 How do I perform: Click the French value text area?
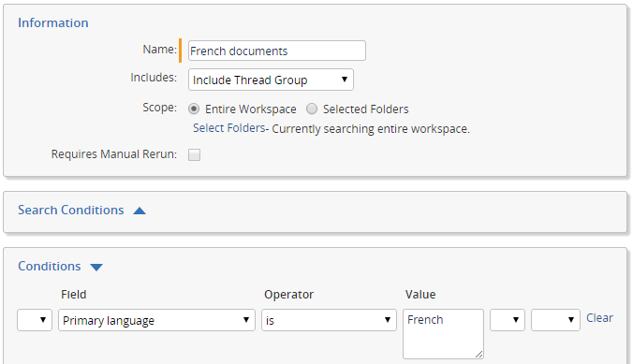pos(443,334)
